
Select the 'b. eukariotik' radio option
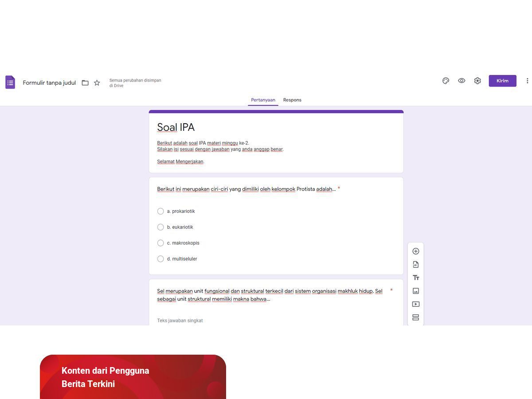[x=160, y=227]
